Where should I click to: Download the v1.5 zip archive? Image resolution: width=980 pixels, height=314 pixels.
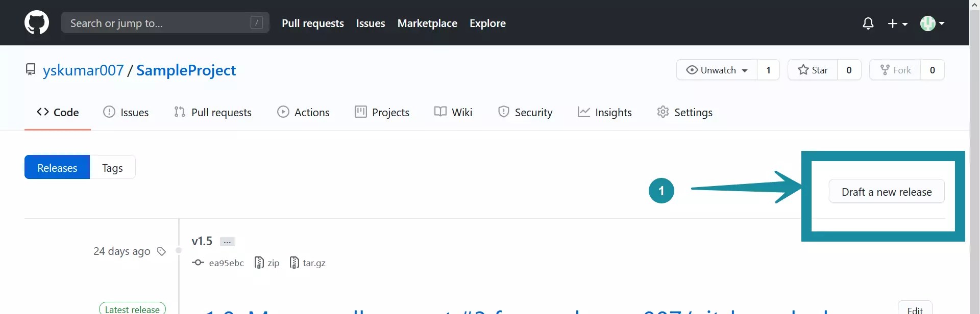click(267, 263)
